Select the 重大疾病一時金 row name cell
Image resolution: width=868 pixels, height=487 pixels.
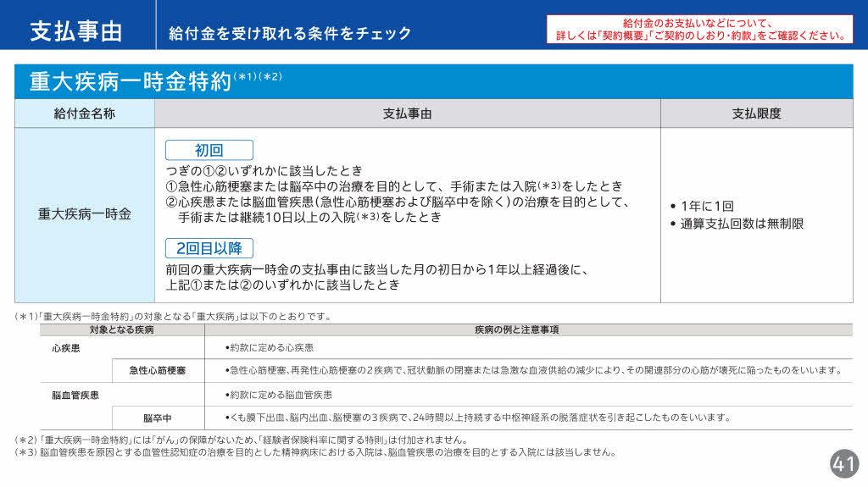(x=85, y=214)
